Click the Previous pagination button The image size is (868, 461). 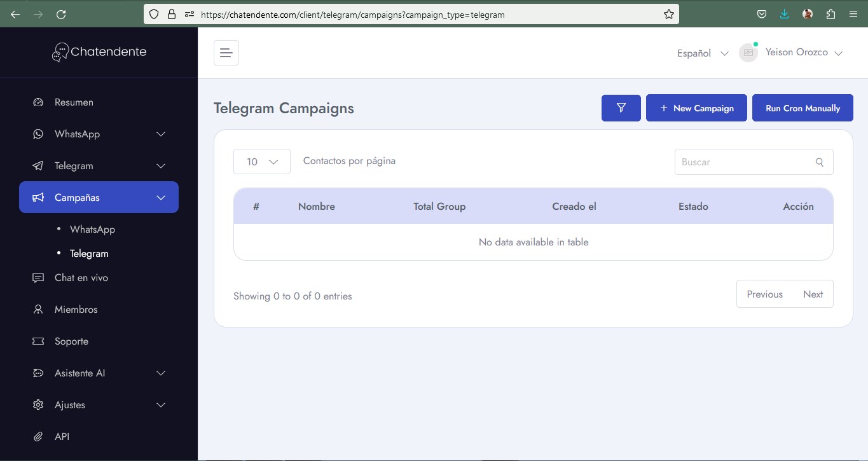765,294
